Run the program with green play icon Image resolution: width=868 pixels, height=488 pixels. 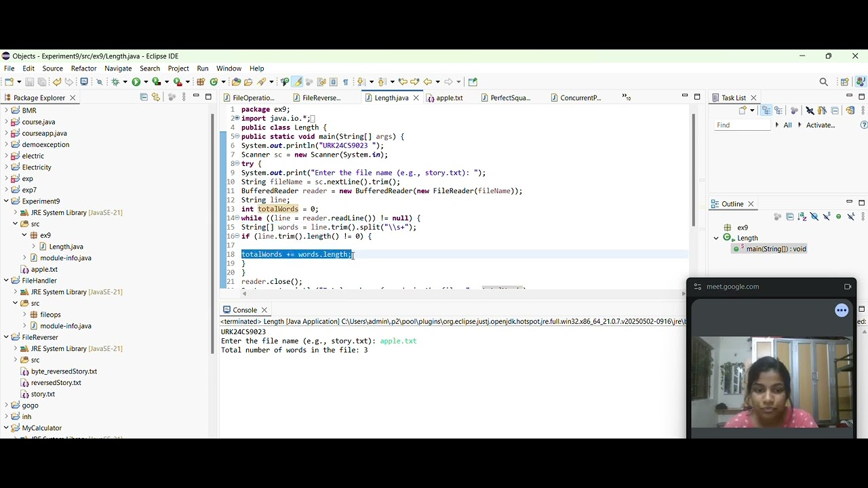point(136,82)
